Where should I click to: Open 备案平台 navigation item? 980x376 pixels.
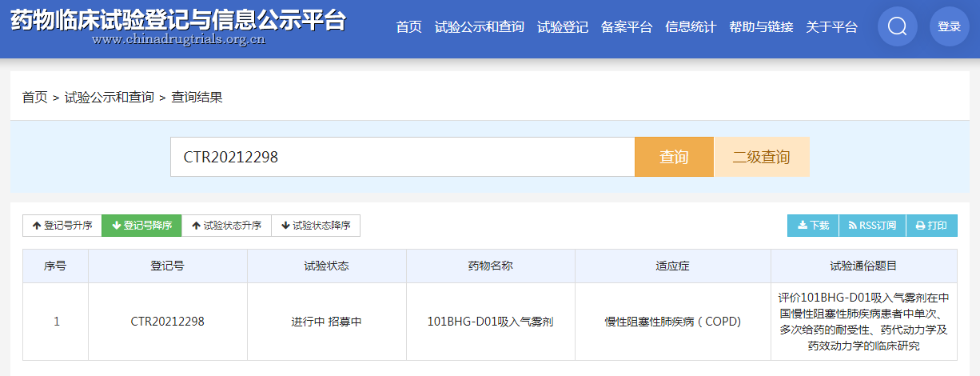(627, 27)
